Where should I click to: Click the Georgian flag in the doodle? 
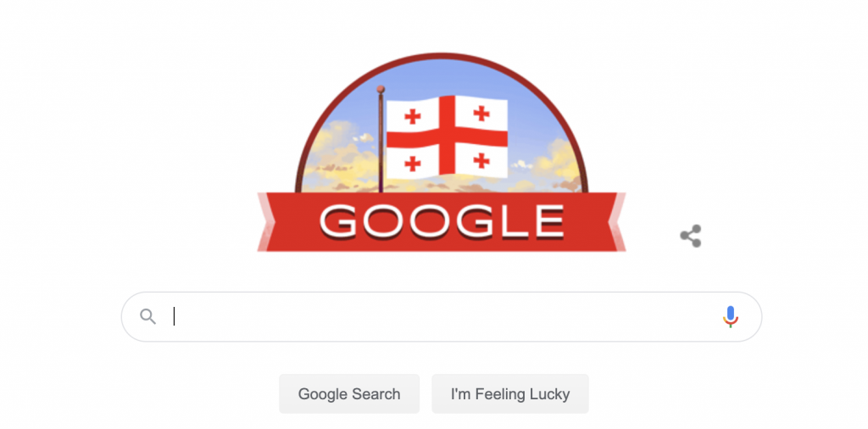tap(447, 137)
